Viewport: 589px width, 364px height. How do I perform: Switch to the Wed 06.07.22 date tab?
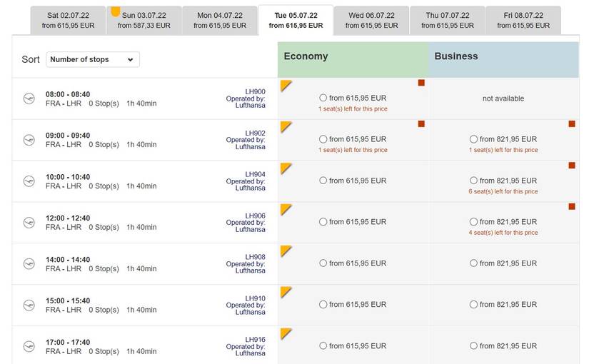(371, 20)
